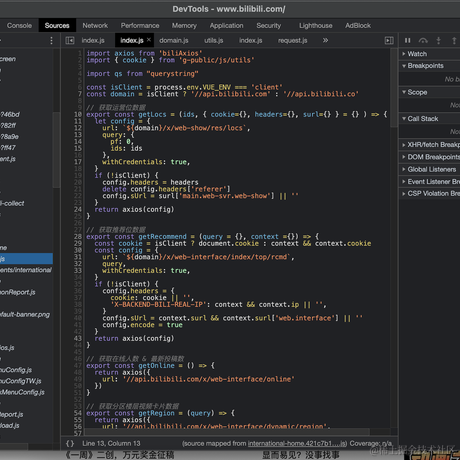The image size is (460, 460).
Task: Click line number 28 in gutter
Action: 78,236
